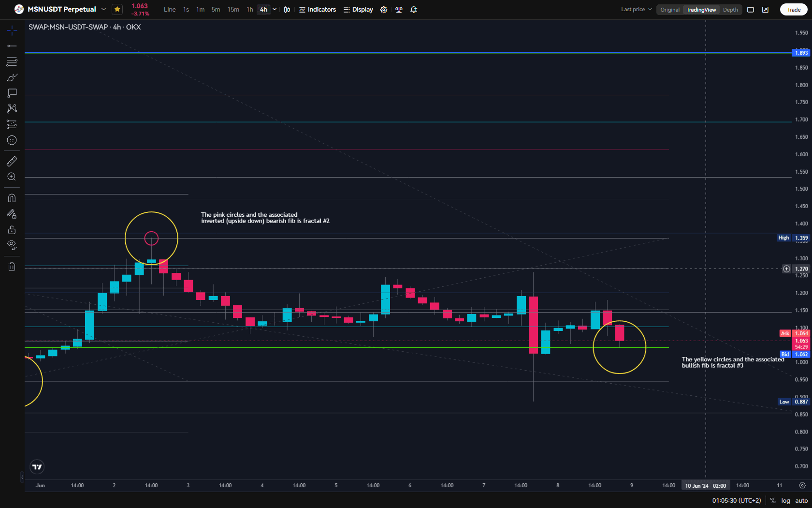Image resolution: width=812 pixels, height=508 pixels.
Task: Toggle stay in drawing mode
Action: pos(12,214)
